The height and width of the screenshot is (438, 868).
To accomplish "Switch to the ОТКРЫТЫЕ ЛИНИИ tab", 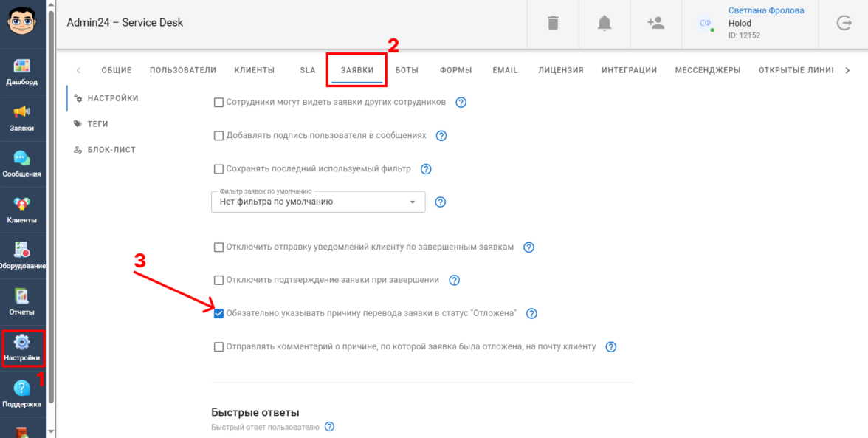I will pos(796,70).
